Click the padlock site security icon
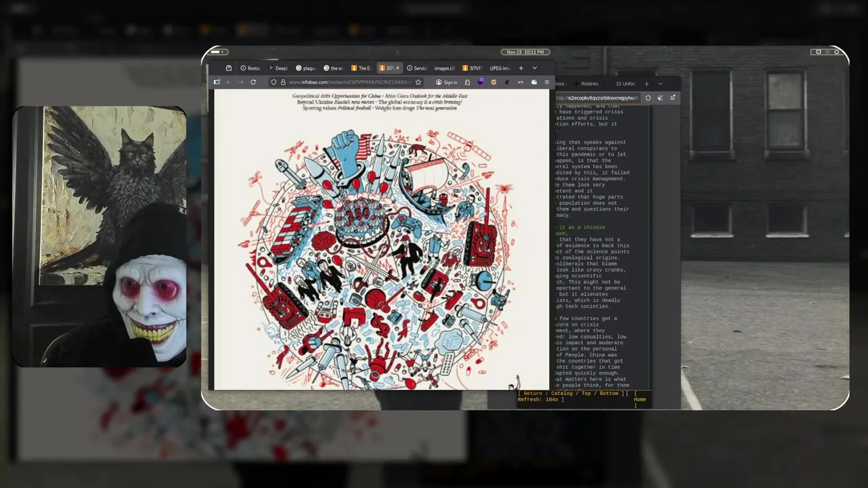This screenshot has width=868, height=488. coord(283,82)
